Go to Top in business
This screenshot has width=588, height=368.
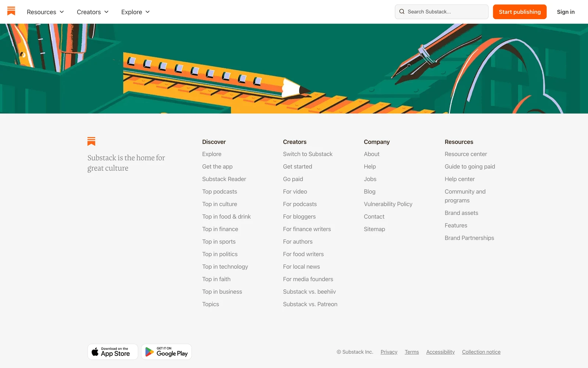click(222, 292)
